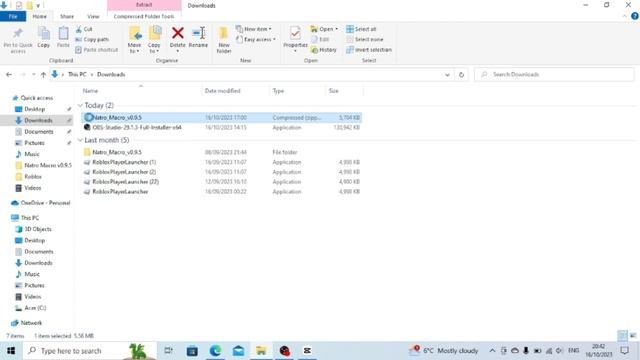This screenshot has width=640, height=360.
Task: Switch to the Details view layout icon
Action: 622,336
